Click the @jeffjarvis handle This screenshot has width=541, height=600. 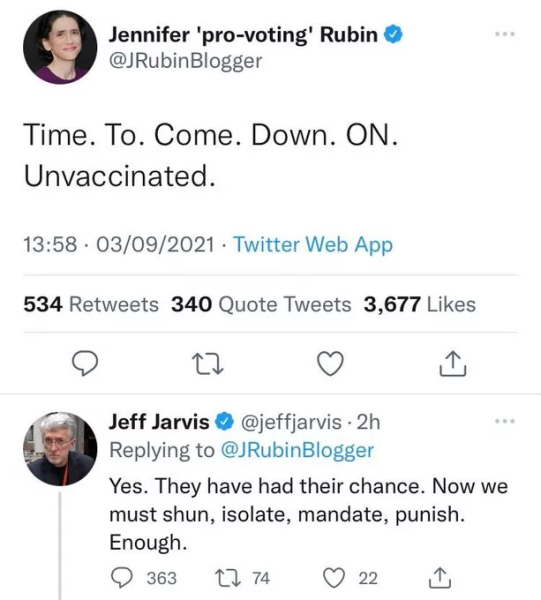tap(291, 422)
